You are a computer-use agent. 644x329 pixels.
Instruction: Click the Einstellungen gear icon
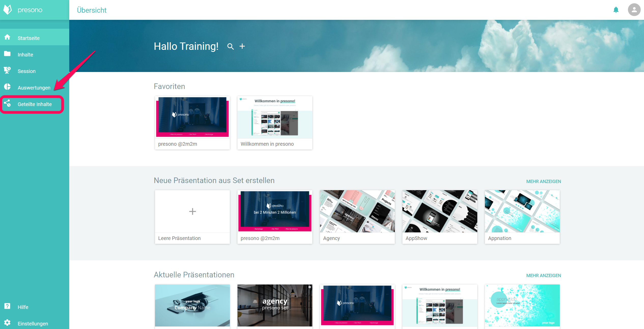click(7, 323)
